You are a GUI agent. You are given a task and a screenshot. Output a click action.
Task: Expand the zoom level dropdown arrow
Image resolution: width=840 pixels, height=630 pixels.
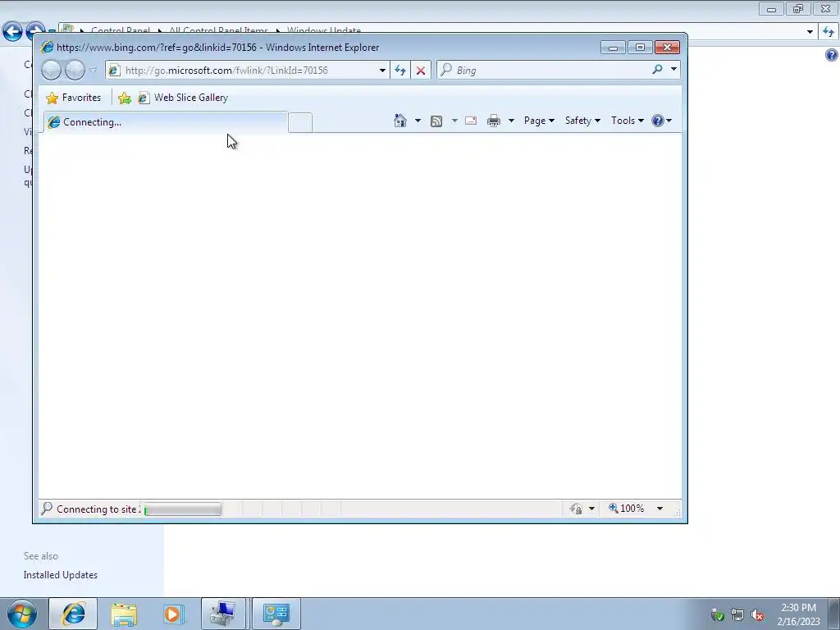click(660, 509)
